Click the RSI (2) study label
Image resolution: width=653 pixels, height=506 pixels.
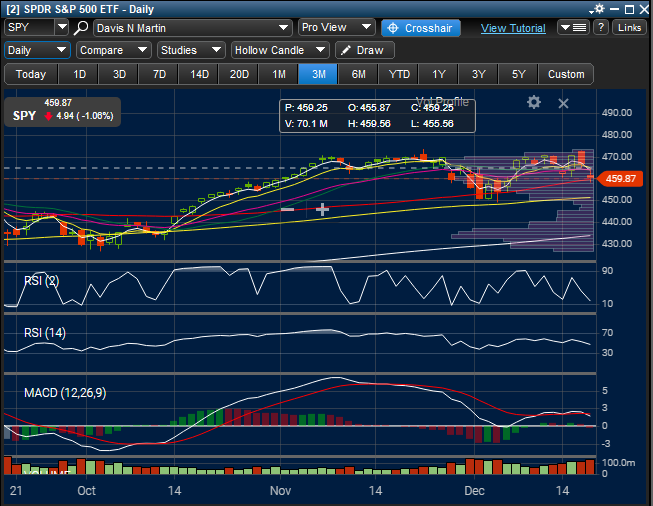[x=42, y=281]
